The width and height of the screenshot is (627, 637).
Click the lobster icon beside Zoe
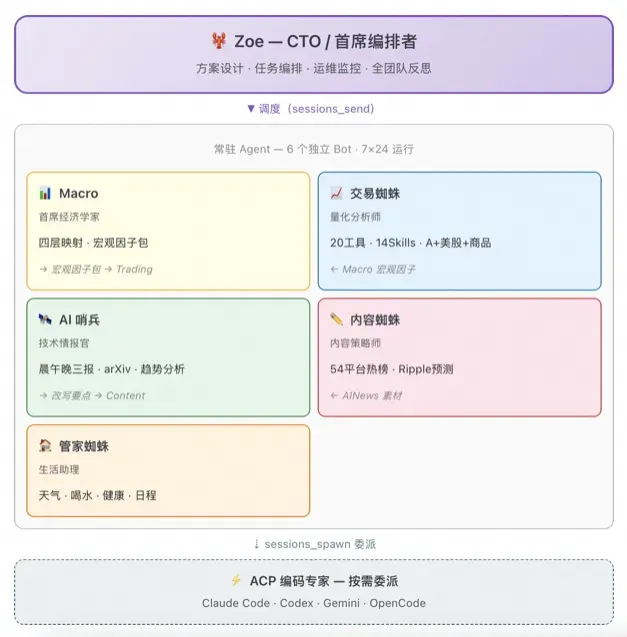(x=219, y=42)
